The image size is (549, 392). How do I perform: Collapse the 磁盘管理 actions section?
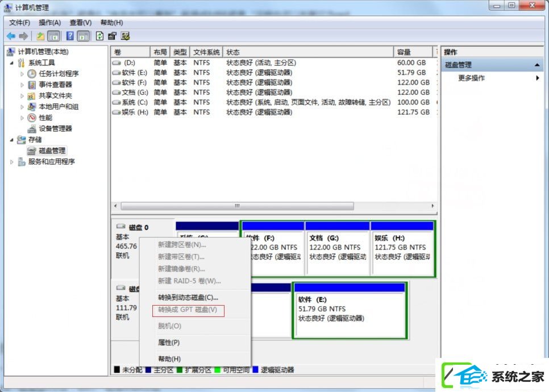[x=537, y=65]
